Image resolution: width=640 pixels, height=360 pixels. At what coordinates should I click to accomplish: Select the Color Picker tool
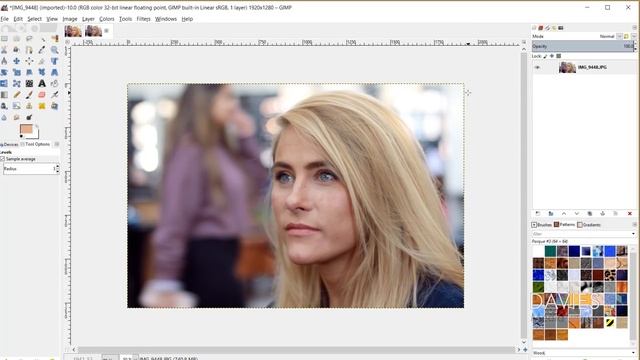(42, 50)
